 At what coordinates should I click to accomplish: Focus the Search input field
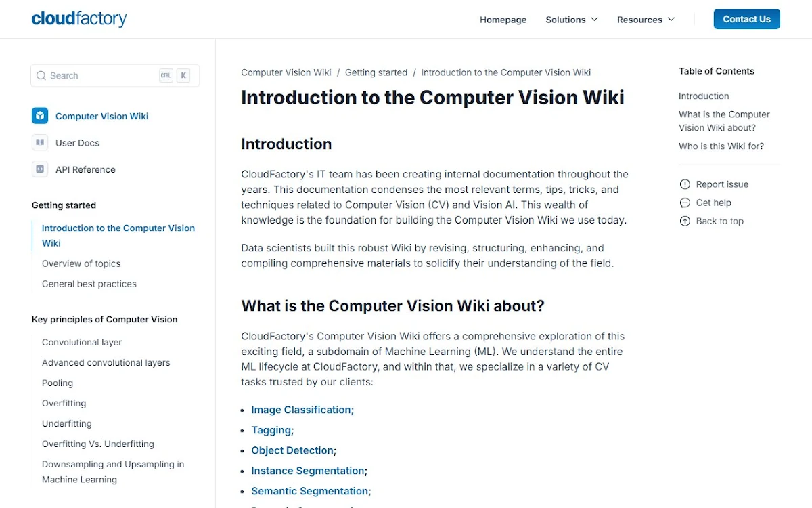[115, 76]
